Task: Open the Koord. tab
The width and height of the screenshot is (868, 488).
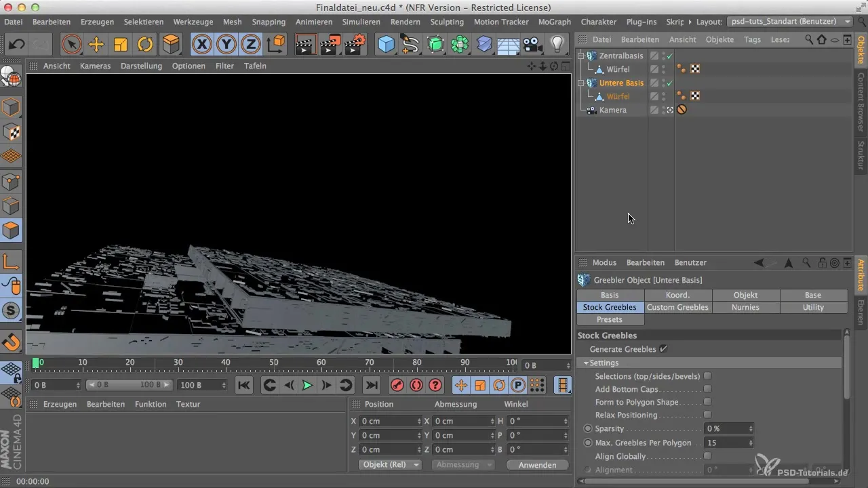Action: point(678,295)
